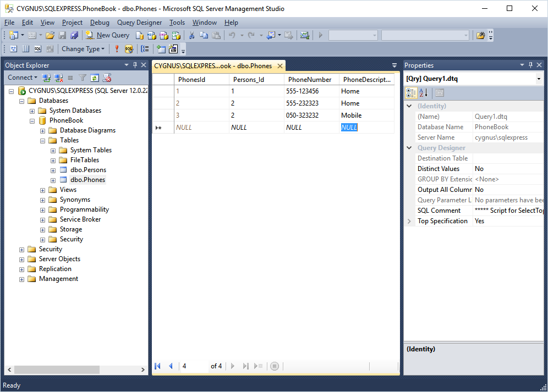Click the Disconnect server icon

(58, 78)
